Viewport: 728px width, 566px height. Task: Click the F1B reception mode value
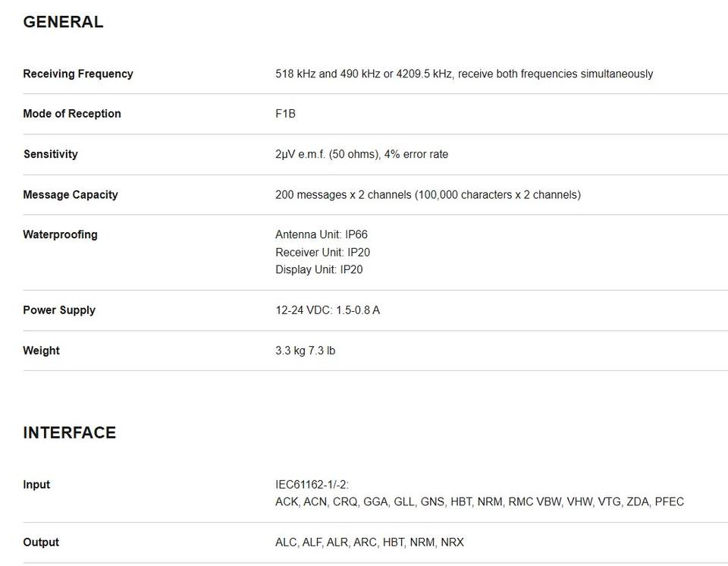coord(286,114)
